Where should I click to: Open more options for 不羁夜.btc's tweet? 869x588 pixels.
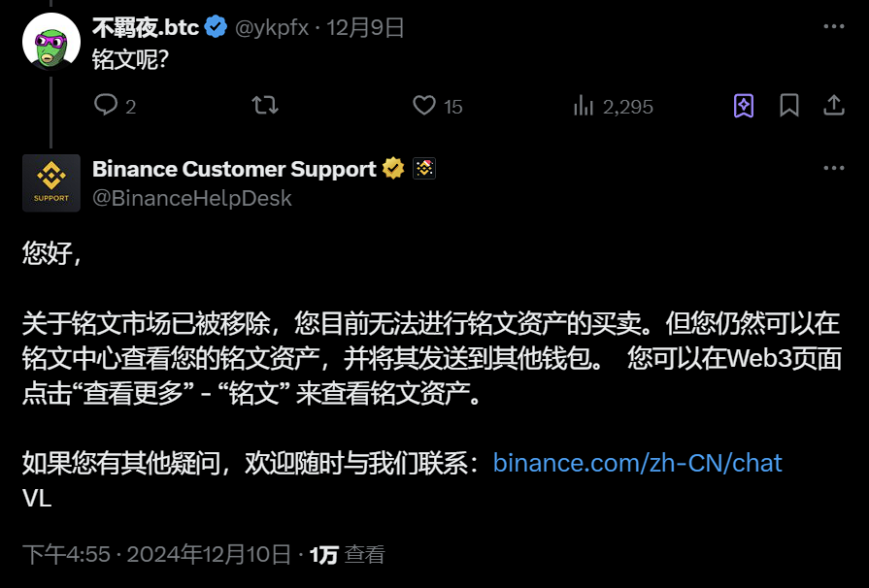tap(833, 27)
